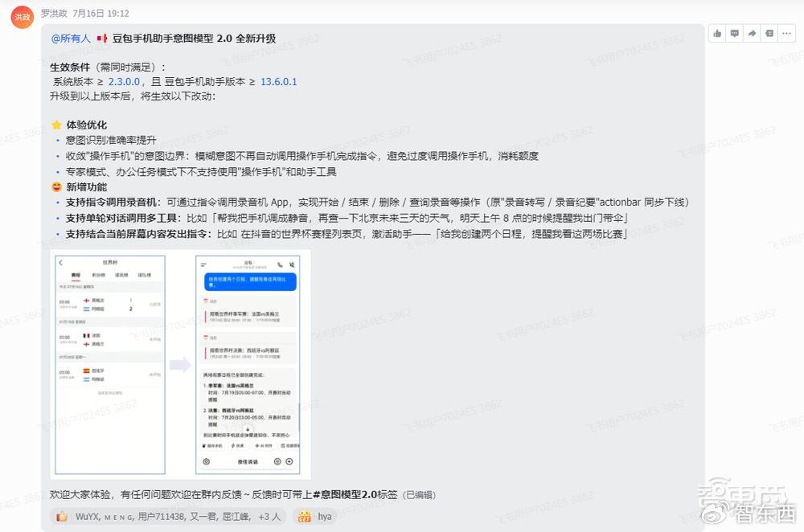Show the +3 人 additional reactors
The image size is (804, 532).
[x=269, y=517]
